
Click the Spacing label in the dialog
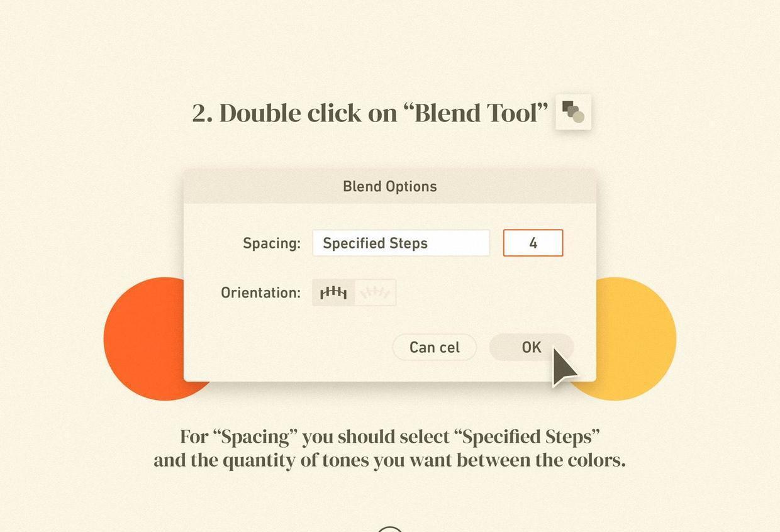tap(272, 243)
